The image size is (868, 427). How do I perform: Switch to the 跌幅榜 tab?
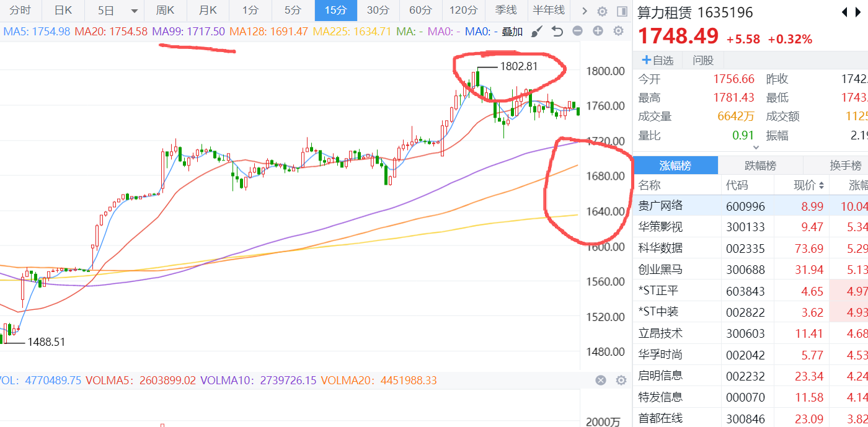[x=760, y=165]
